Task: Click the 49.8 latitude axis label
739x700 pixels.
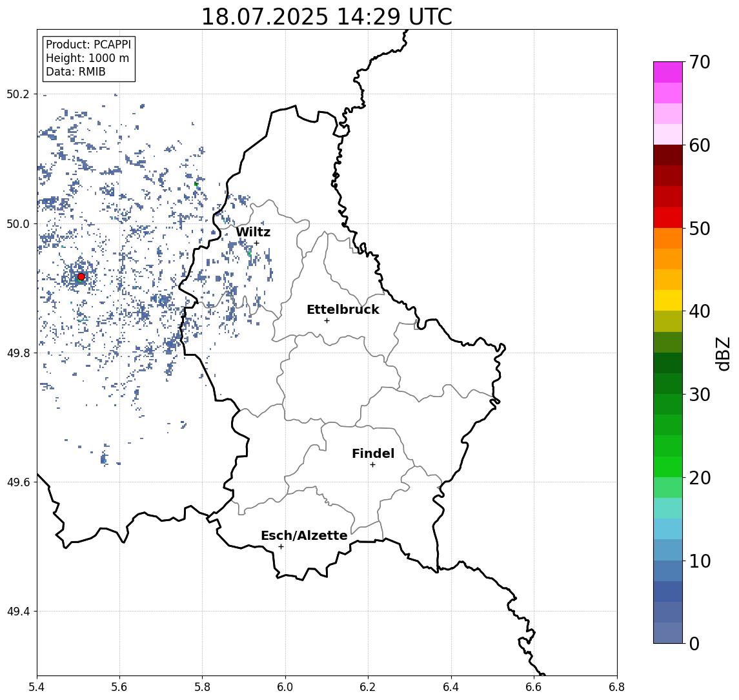Action: 18,353
